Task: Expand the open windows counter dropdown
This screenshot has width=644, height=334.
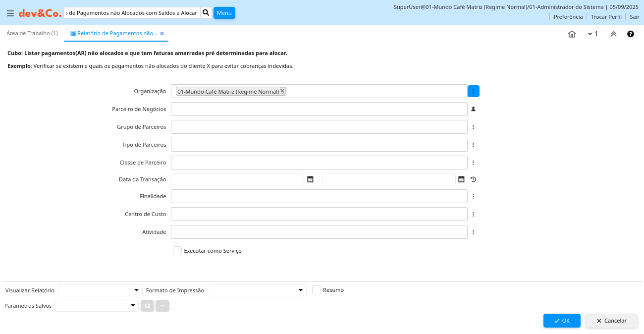Action: point(592,34)
